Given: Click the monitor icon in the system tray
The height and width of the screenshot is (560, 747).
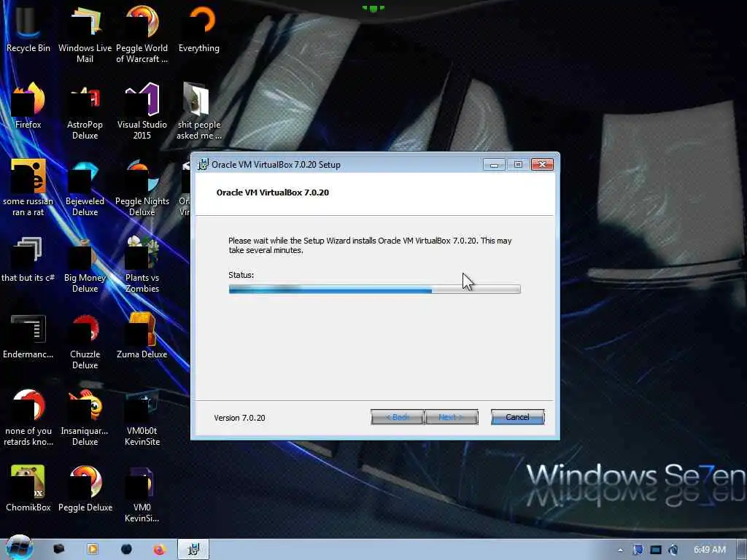Looking at the screenshot, I should [656, 550].
